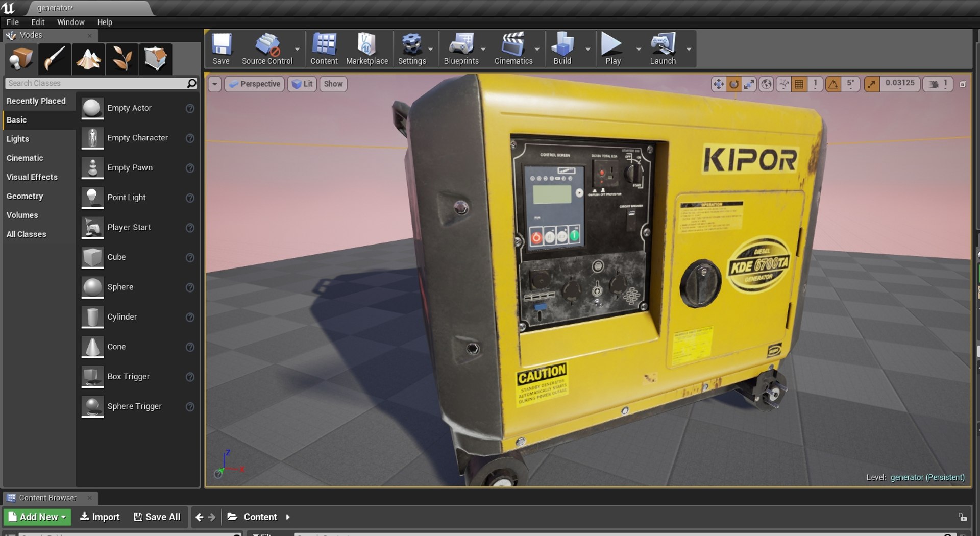Toggle scale snapping icon
This screenshot has width=980, height=536.
(872, 84)
